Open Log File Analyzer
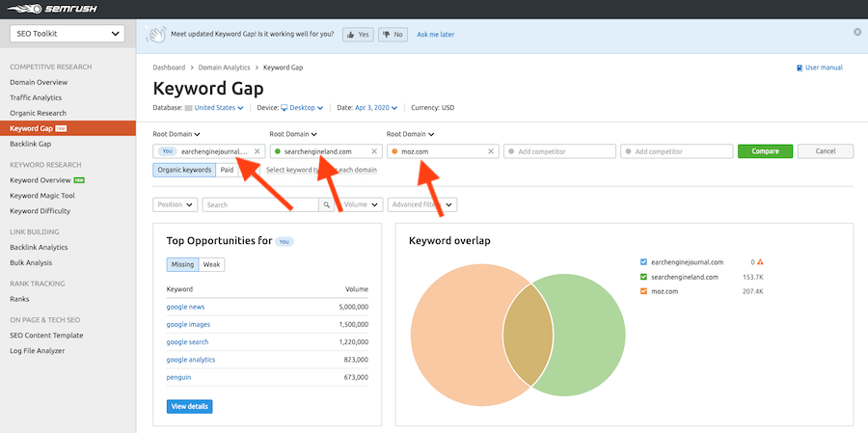This screenshot has height=433, width=868. 37,351
